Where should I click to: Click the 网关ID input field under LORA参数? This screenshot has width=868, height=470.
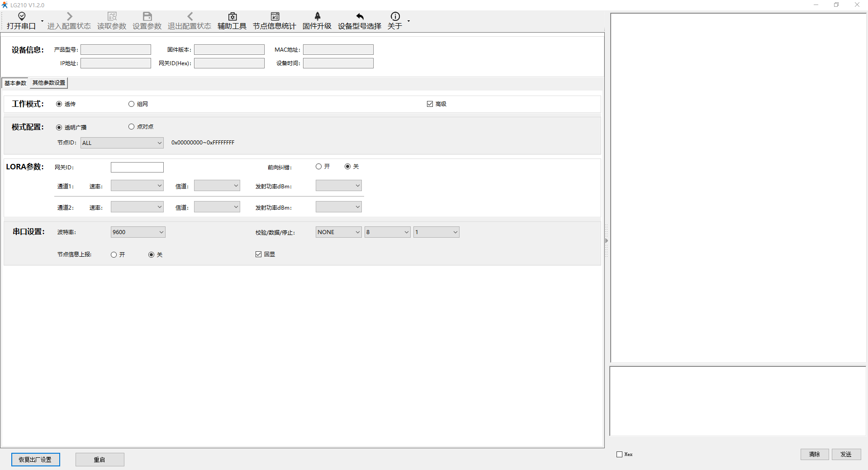point(137,168)
